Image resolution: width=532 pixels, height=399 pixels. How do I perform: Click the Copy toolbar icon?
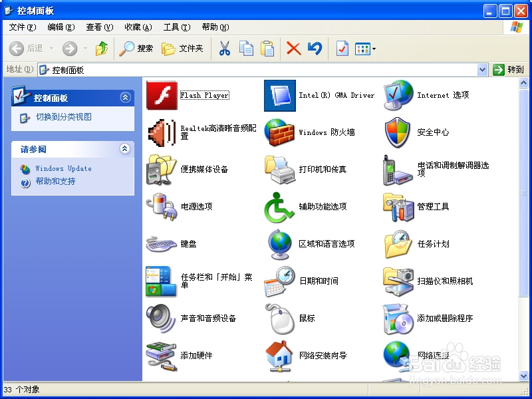[246, 49]
